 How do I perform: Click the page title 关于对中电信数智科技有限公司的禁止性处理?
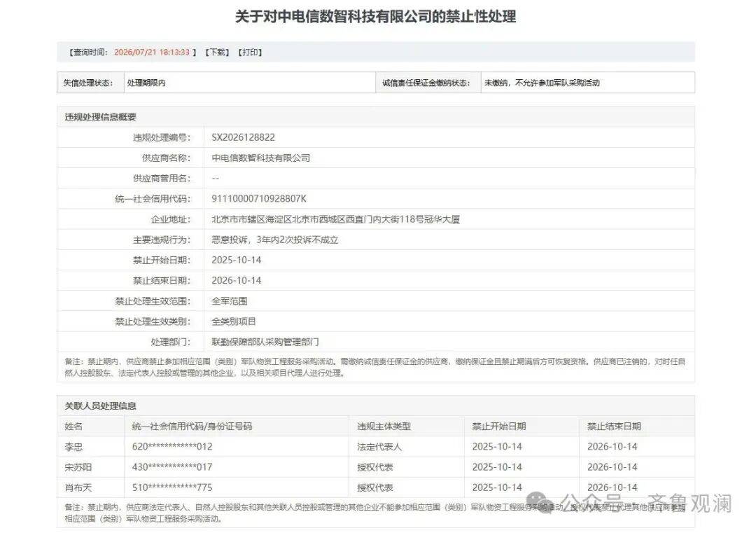pos(376,16)
